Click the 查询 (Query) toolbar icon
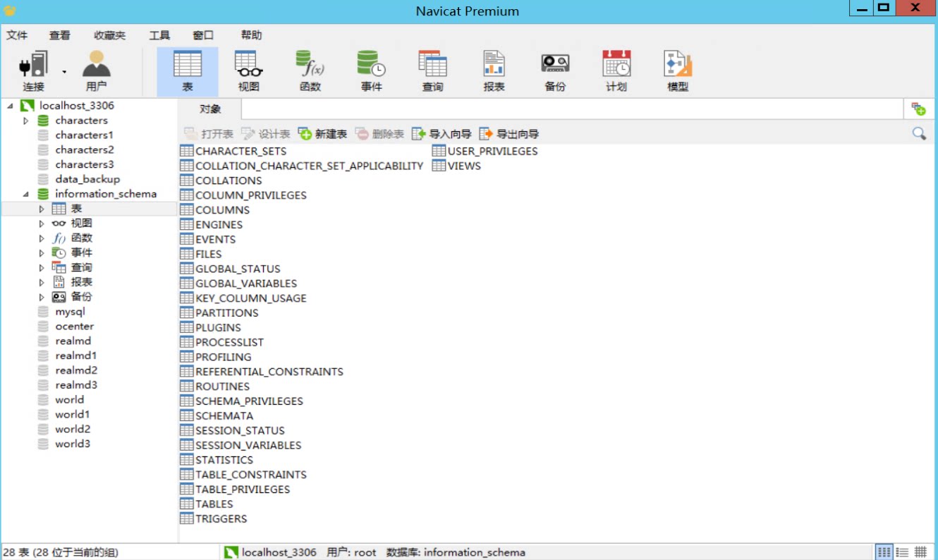 click(432, 71)
